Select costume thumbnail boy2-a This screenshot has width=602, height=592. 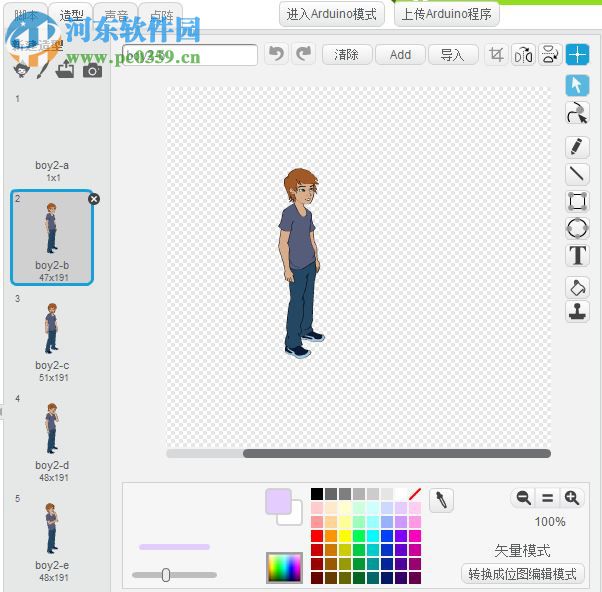click(52, 138)
